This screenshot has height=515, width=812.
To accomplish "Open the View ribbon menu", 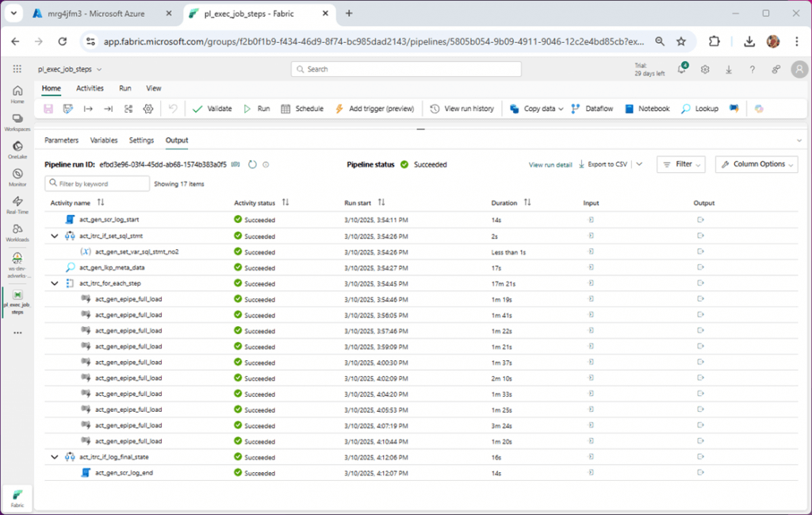I will tap(153, 88).
